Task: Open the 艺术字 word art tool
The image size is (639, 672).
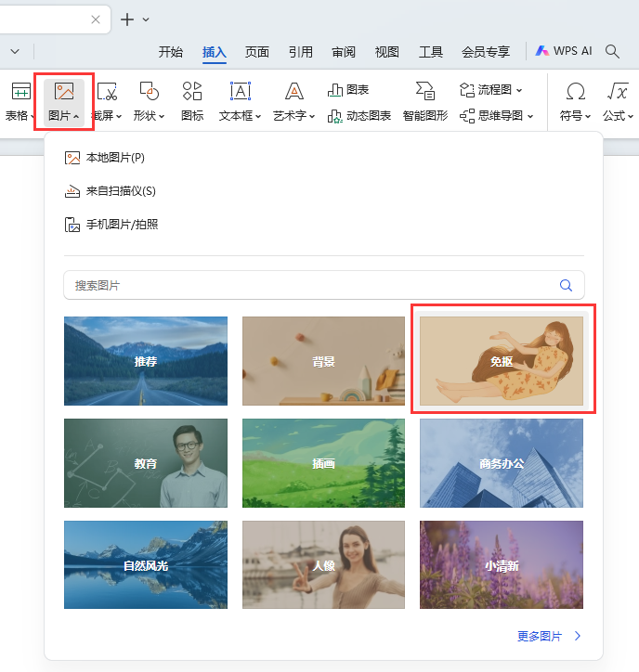Action: (294, 101)
